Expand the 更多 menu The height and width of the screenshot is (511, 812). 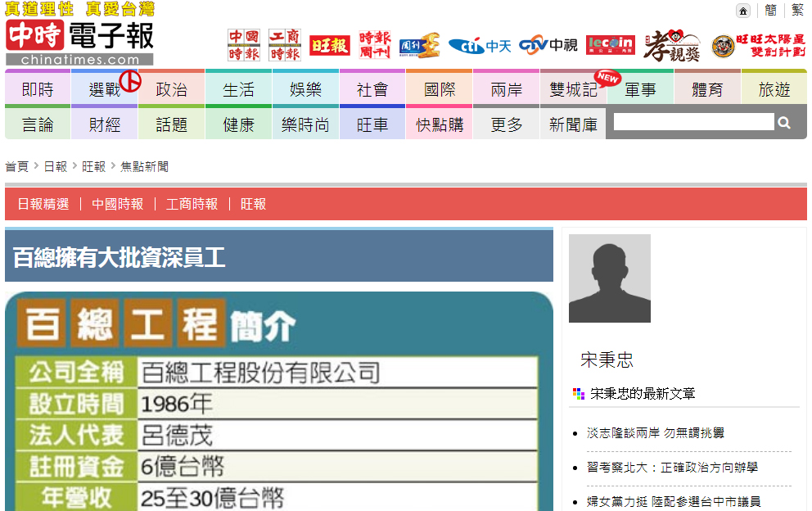[507, 124]
